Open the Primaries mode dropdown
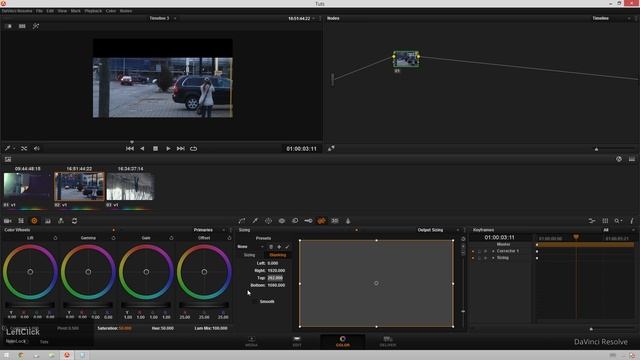 point(223,230)
